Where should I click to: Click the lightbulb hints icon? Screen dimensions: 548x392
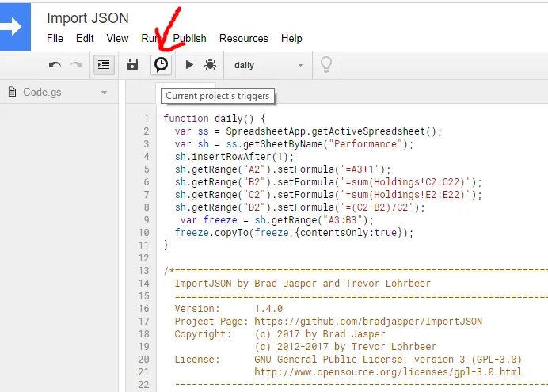tap(326, 65)
